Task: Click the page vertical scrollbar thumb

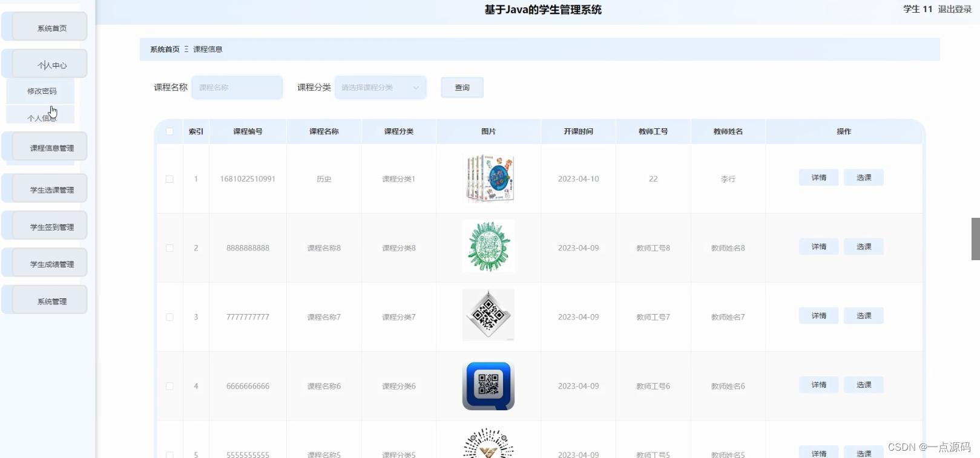Action: point(975,239)
